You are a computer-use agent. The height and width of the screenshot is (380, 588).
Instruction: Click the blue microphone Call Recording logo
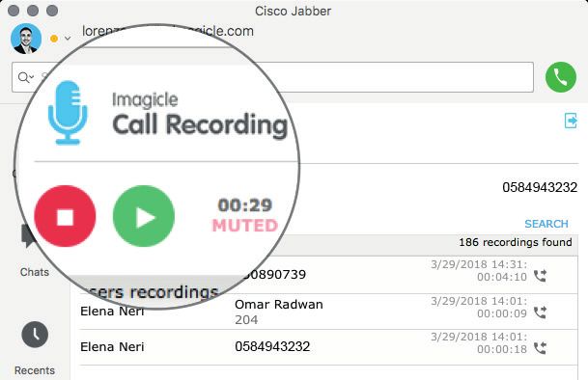coord(68,113)
